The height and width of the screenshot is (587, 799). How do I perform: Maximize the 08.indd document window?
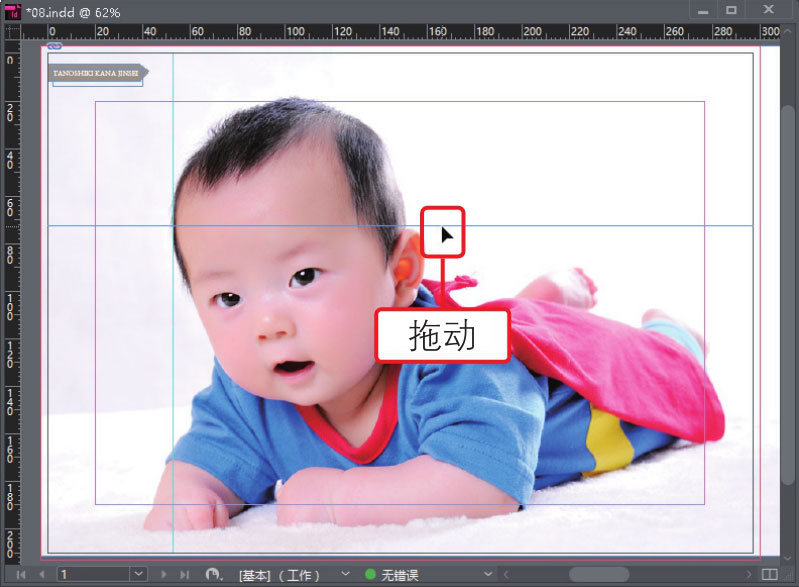(731, 10)
